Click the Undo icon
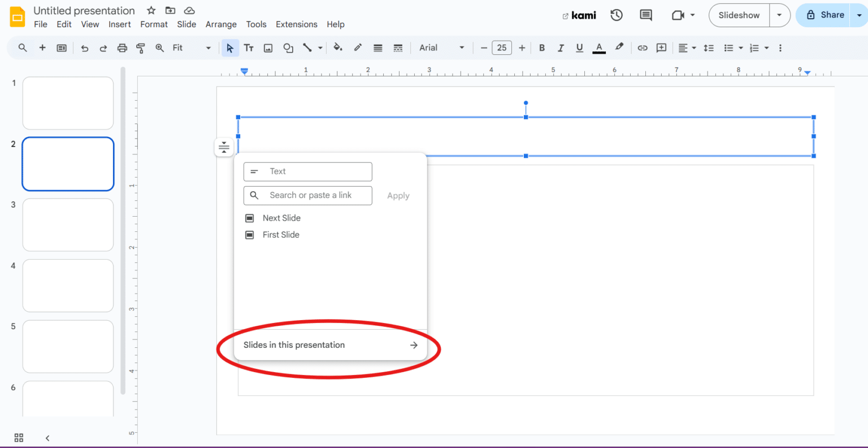 click(85, 48)
